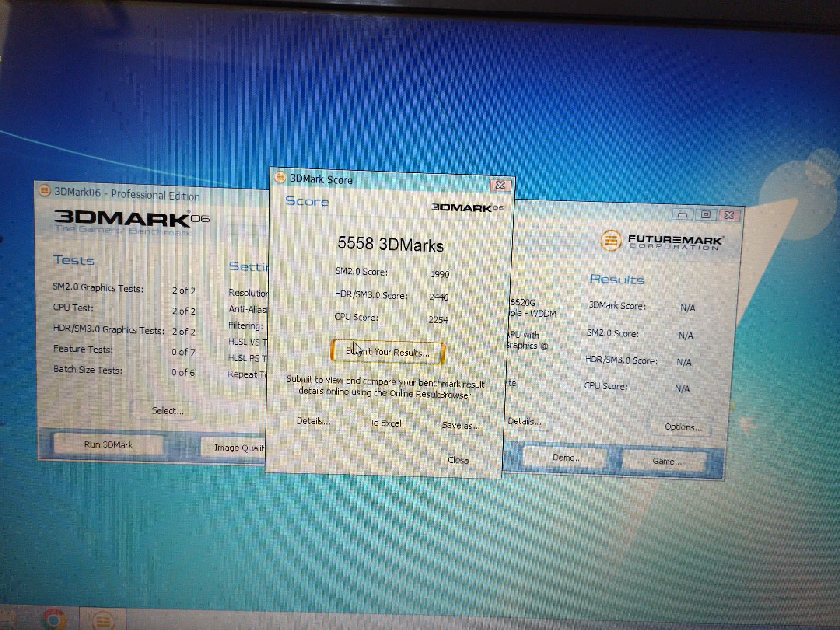Click 3DMark Score dialog title icon
This screenshot has width=840, height=630.
(x=280, y=177)
